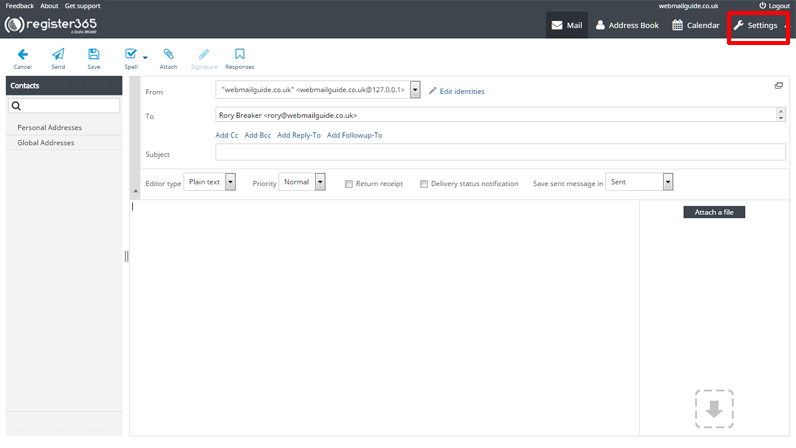Open the Spell language dropdown arrow
The width and height of the screenshot is (796, 448).
tap(145, 58)
